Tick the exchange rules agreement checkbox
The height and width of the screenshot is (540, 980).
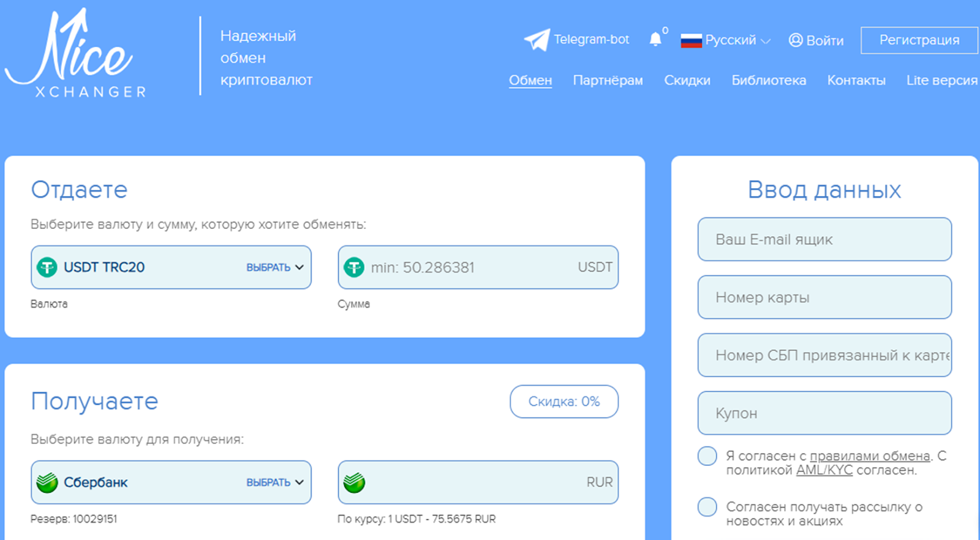tap(707, 456)
